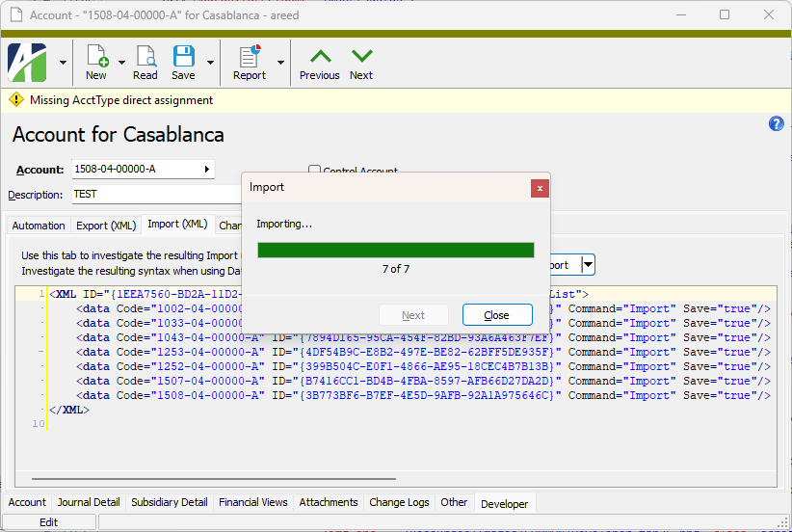Click the Close button in Import dialog
Screen dimensions: 792x532
pyautogui.click(x=497, y=315)
